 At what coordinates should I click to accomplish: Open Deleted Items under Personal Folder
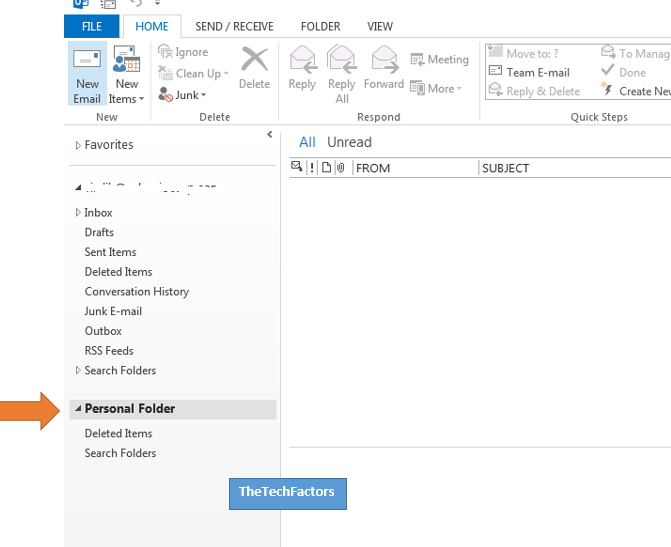coord(119,433)
